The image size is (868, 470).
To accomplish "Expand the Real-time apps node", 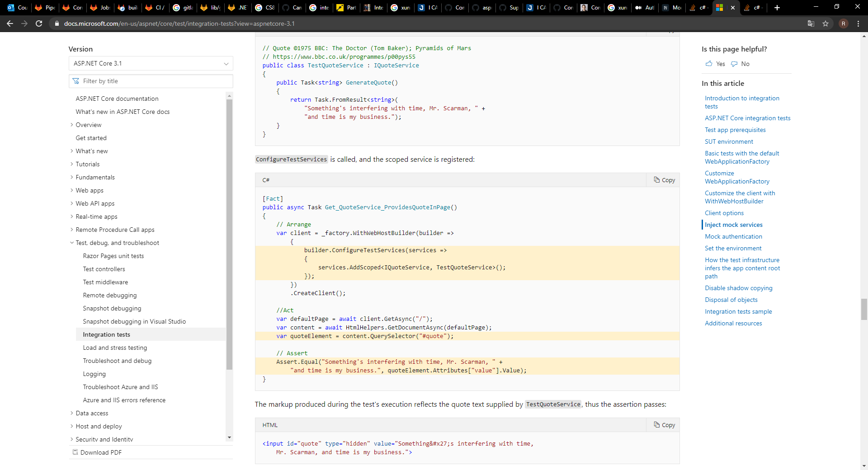I will click(x=71, y=216).
